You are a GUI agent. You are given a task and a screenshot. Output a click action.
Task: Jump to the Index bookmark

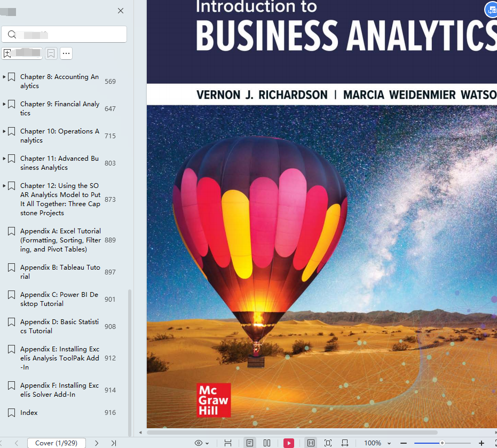pyautogui.click(x=29, y=413)
